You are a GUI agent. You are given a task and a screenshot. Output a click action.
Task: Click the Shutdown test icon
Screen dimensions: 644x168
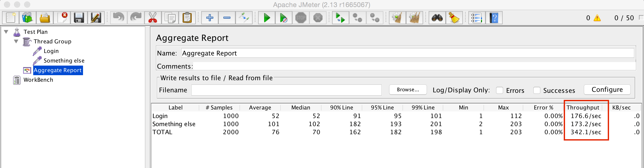click(x=318, y=18)
